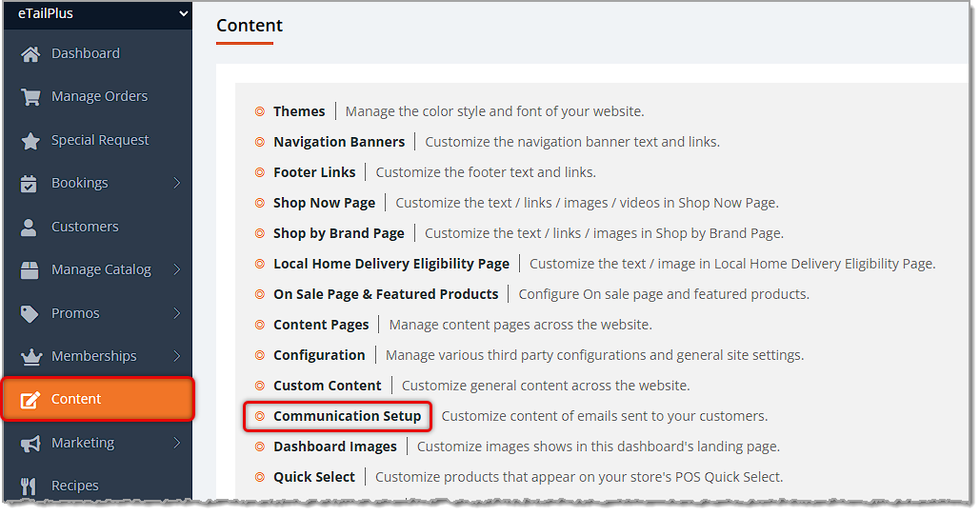
Task: Click text 'Customize general content across the website.'
Action: 546,387
